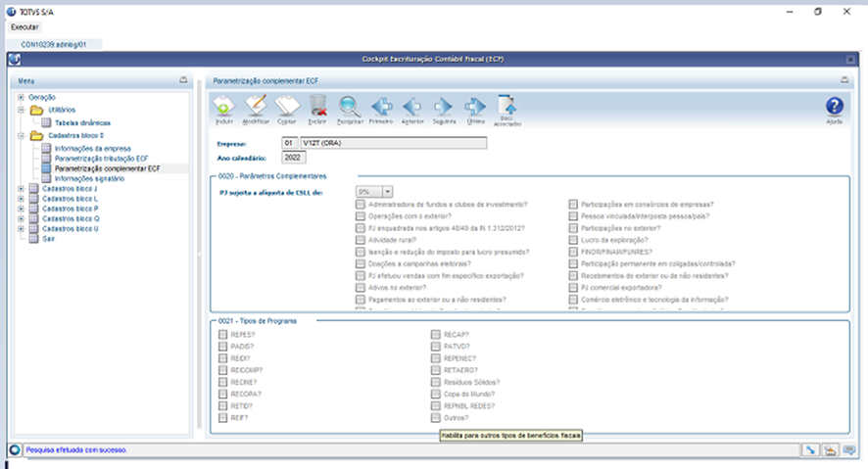The image size is (868, 469).
Task: Click the Cadastros bloco 0 folder icon
Action: coord(36,135)
